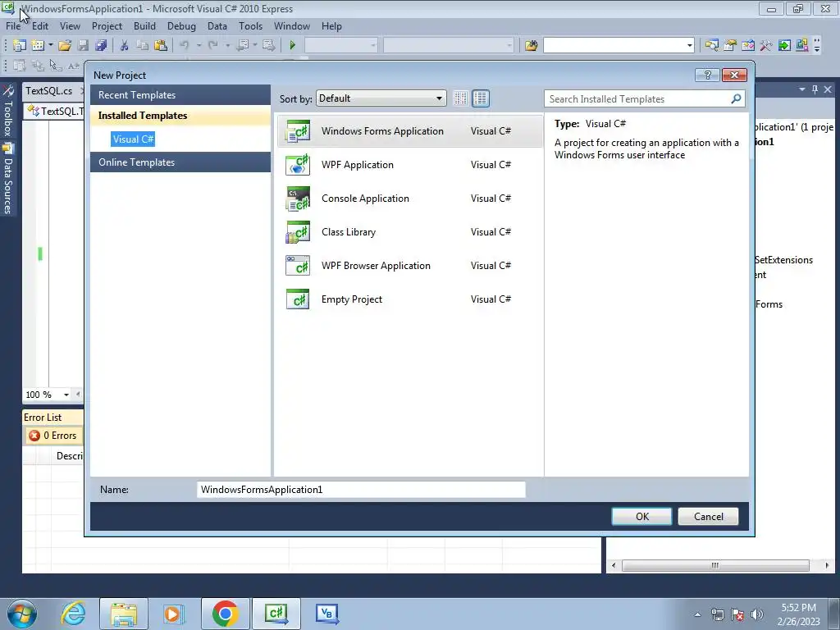Image resolution: width=840 pixels, height=630 pixels.
Task: Click the Add New Item toolbar icon
Action: (38, 46)
